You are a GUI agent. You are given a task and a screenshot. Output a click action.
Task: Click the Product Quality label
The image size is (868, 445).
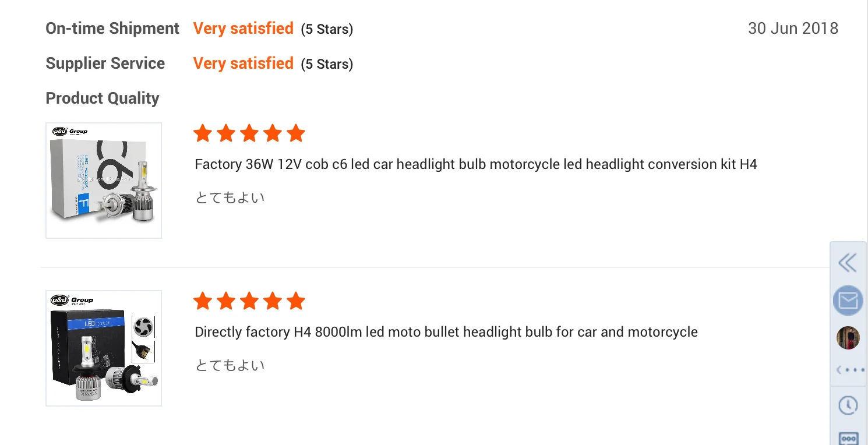(103, 98)
